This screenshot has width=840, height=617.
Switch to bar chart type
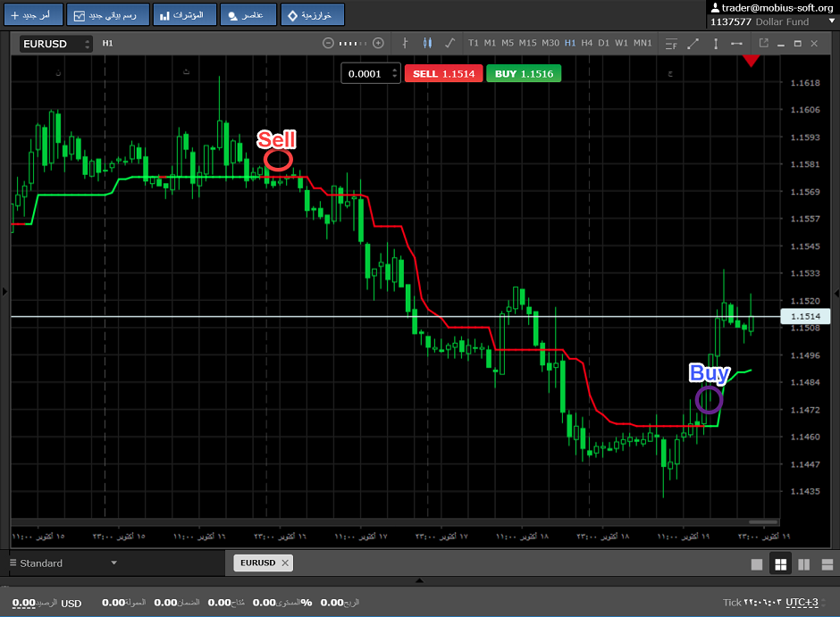[405, 43]
